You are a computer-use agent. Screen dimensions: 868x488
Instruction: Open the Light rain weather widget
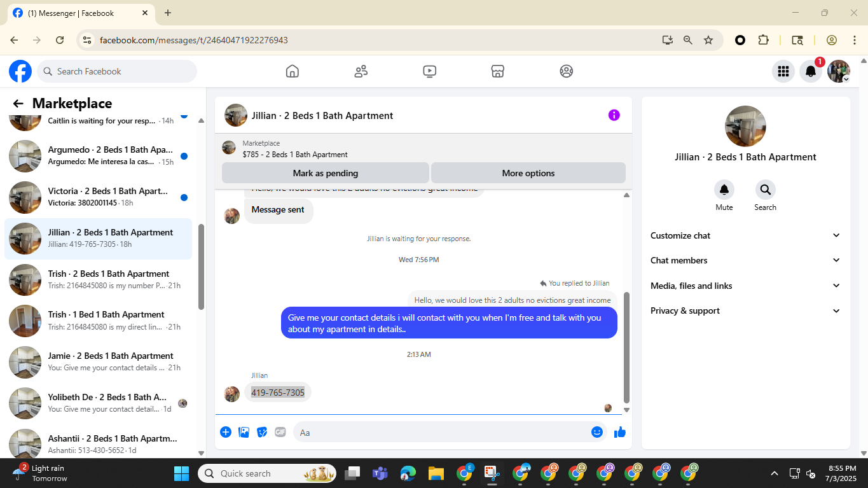(x=39, y=473)
